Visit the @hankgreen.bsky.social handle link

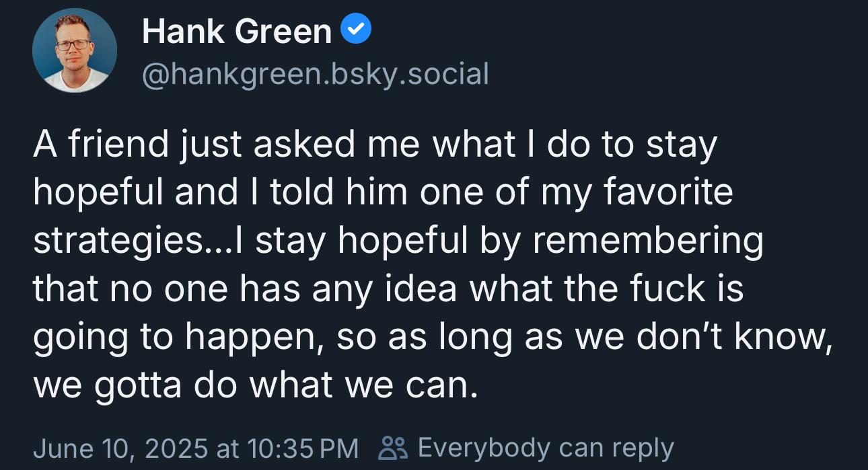click(x=315, y=73)
